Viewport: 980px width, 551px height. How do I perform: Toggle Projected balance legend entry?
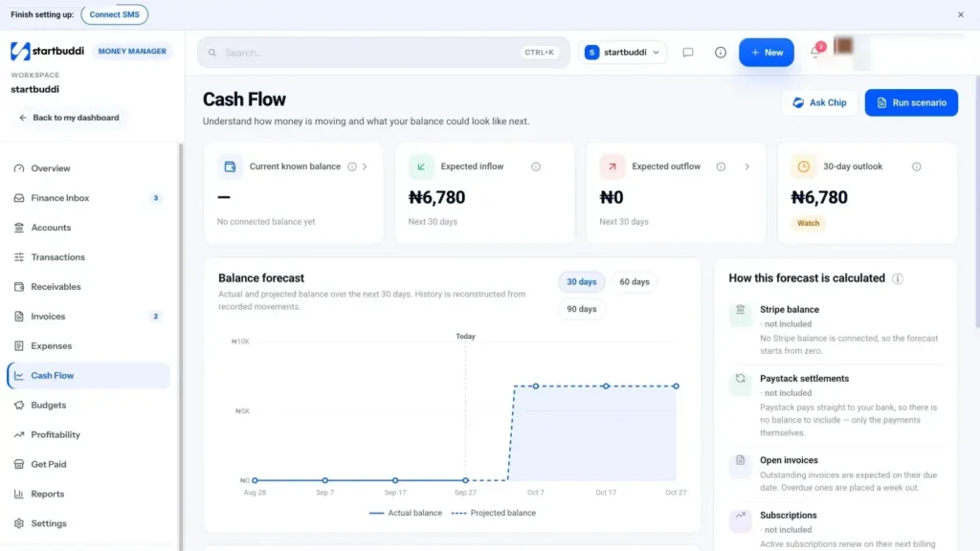[493, 513]
